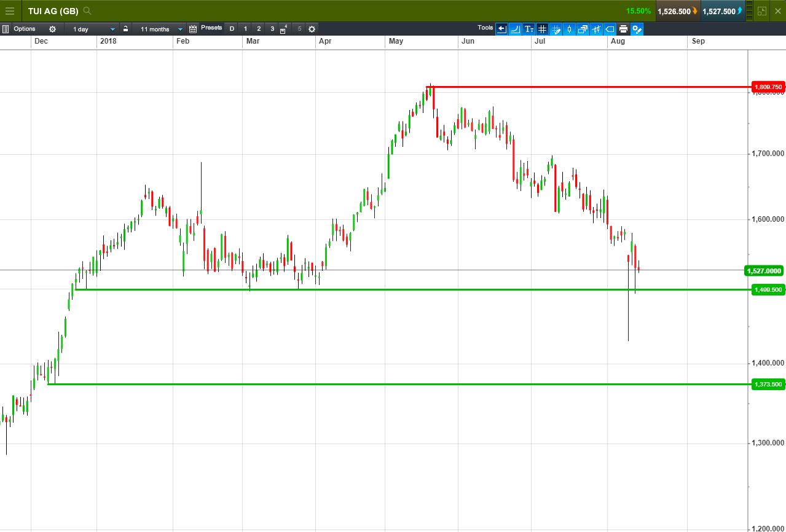Open the instrument search magnifier
Screen dimensions: 786x532
click(87, 10)
